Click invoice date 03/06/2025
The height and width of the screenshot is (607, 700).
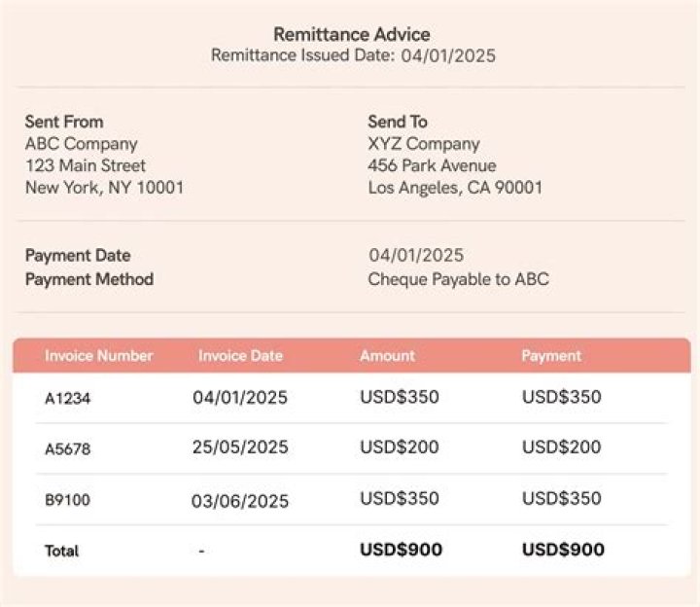240,501
